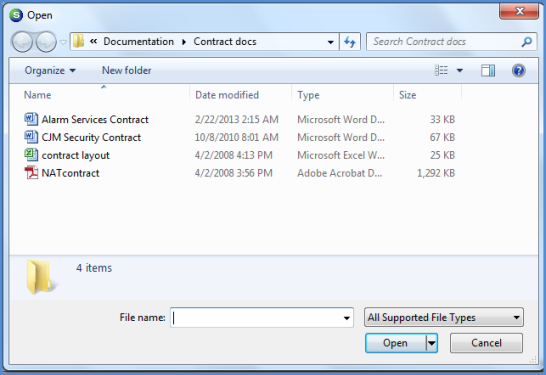Click the refresh icon beside address bar
This screenshot has width=546, height=375.
pyautogui.click(x=350, y=42)
